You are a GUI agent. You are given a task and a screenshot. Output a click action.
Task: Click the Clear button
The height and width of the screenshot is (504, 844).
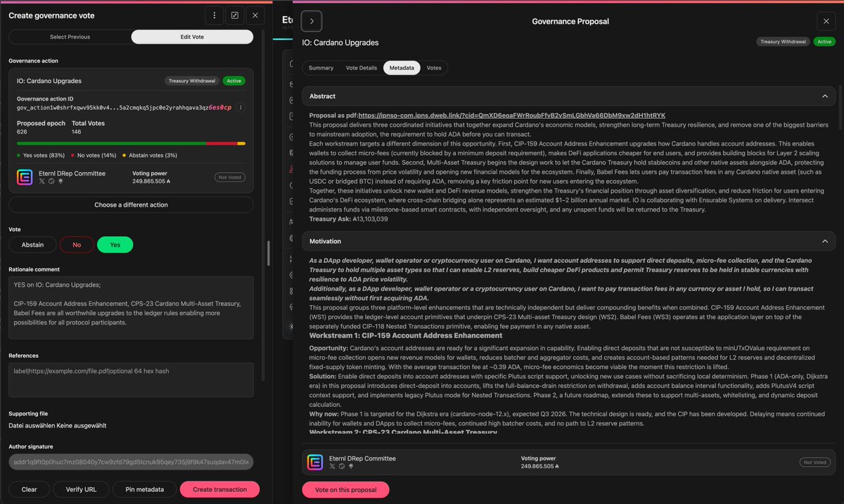point(29,489)
